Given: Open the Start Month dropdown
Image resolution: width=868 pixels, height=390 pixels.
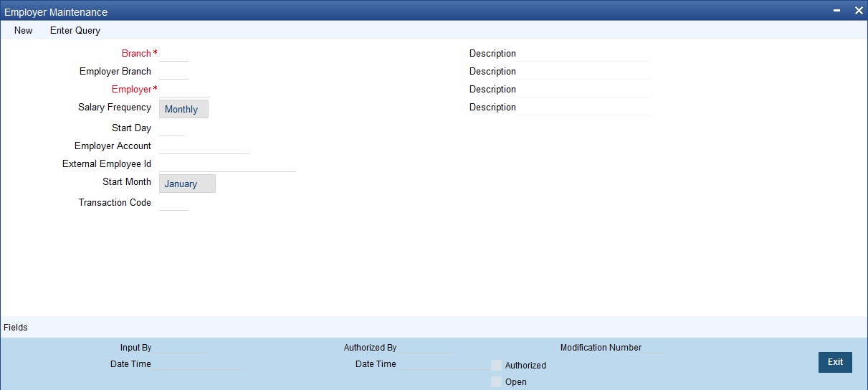Looking at the screenshot, I should tap(187, 184).
